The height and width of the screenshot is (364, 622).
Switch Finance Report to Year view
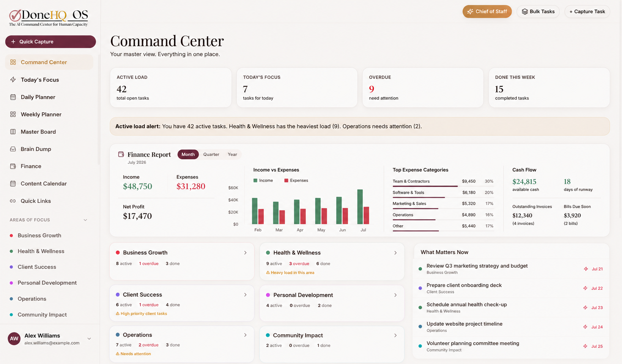[x=232, y=154]
